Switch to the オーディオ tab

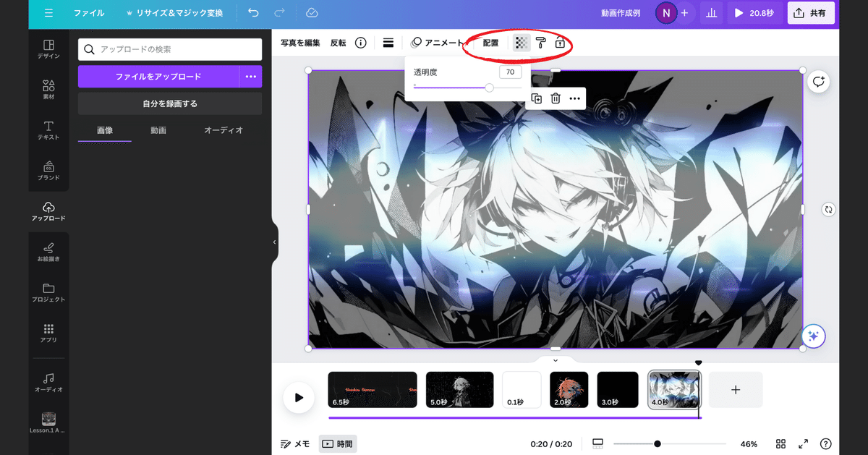[224, 130]
